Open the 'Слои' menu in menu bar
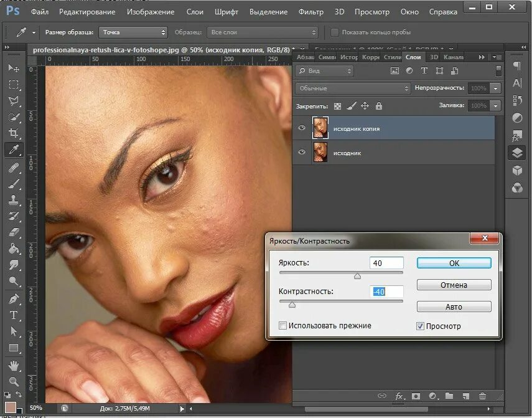This screenshot has width=532, height=418. [195, 12]
